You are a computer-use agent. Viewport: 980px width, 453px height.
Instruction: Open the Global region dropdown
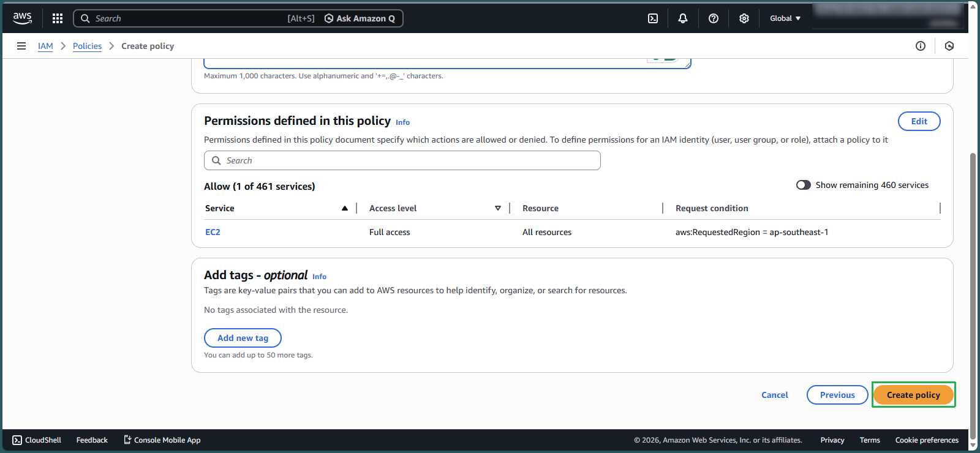point(785,18)
